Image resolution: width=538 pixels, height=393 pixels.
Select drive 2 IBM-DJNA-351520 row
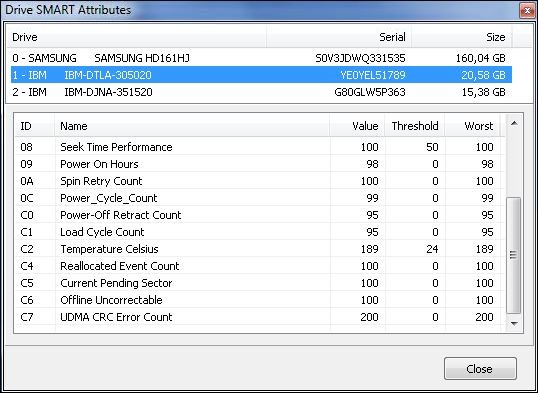click(261, 92)
